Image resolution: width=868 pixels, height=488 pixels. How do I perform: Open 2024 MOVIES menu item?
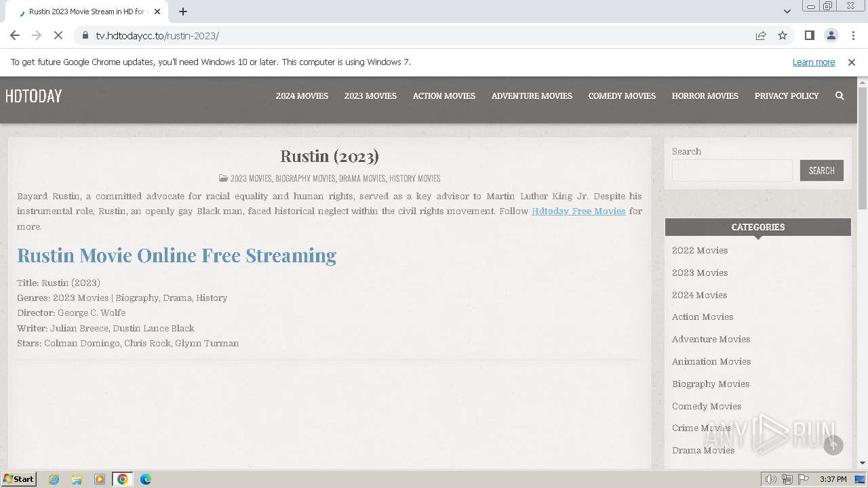tap(302, 96)
